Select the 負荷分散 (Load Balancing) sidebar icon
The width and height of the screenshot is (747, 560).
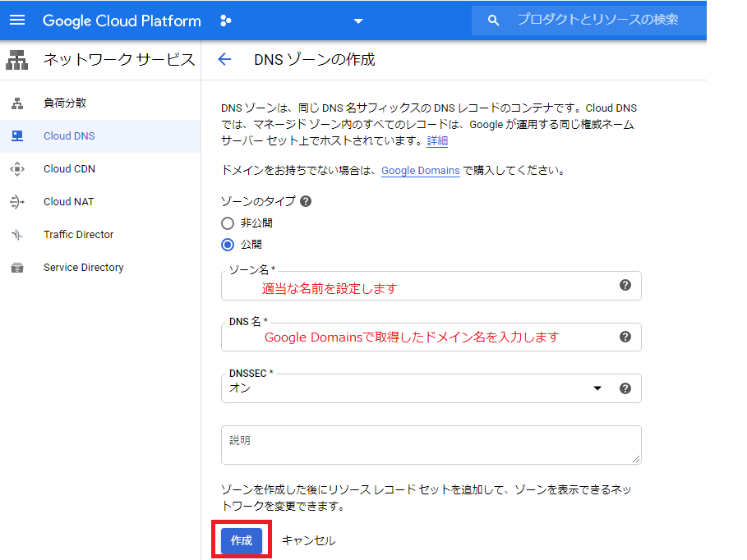[x=18, y=103]
